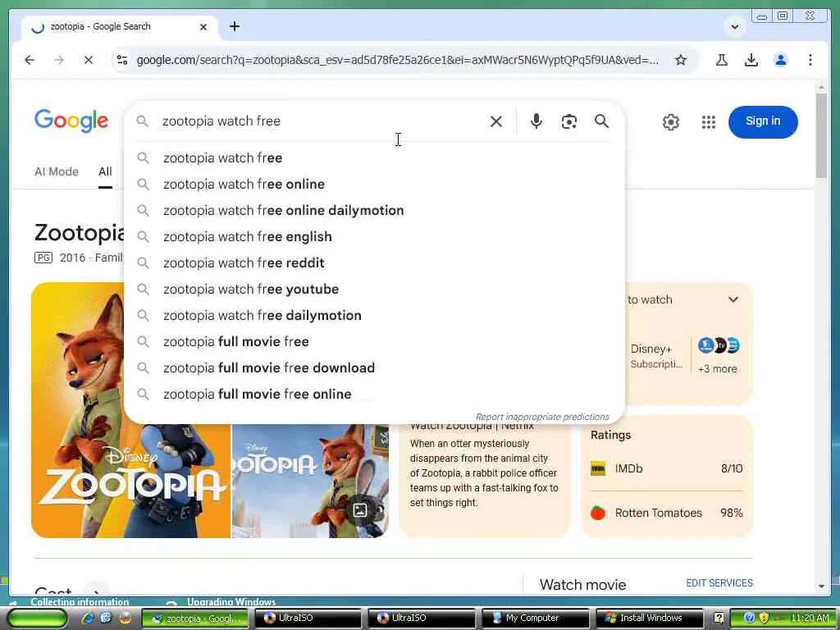Click 'Report inappropriate predictions' link
The image size is (840, 630).
(542, 417)
